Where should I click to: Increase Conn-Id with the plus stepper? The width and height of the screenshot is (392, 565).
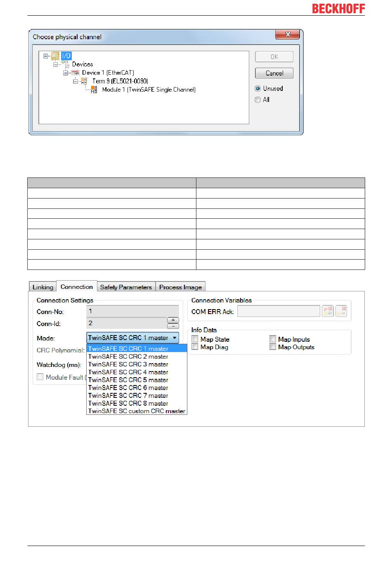coord(173,320)
